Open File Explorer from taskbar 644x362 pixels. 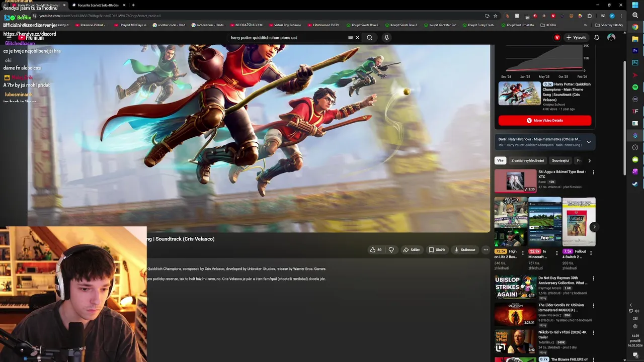635,39
